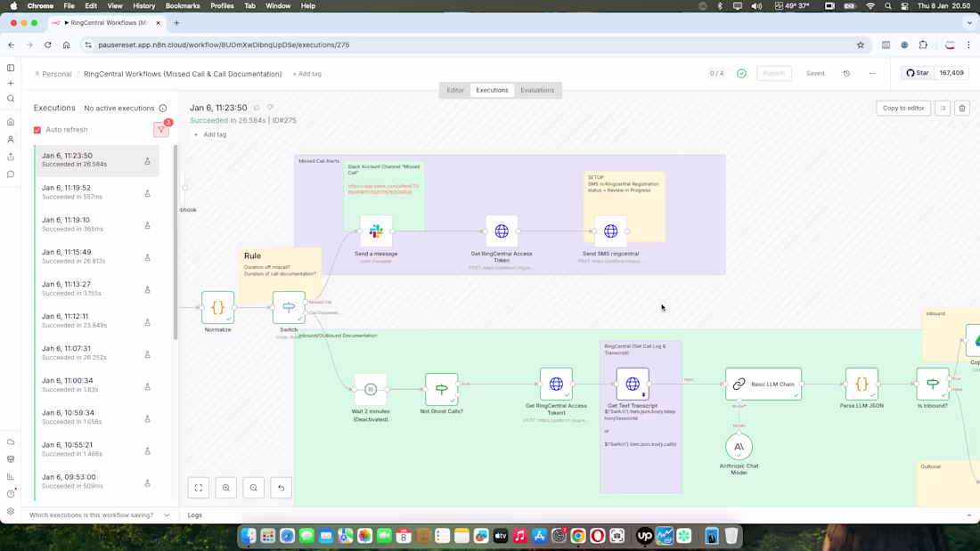Open the Bookmarks menu in Chrome
The height and width of the screenshot is (551, 980).
183,5
